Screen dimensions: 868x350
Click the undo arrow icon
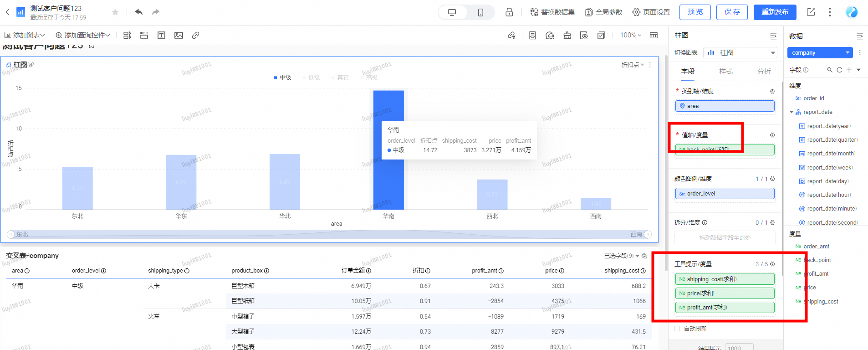[139, 12]
